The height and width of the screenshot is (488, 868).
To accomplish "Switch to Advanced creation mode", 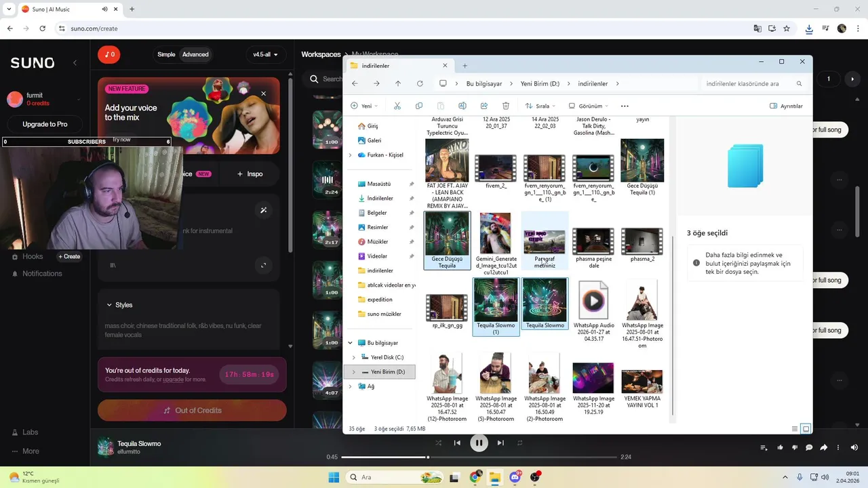I will [x=195, y=54].
